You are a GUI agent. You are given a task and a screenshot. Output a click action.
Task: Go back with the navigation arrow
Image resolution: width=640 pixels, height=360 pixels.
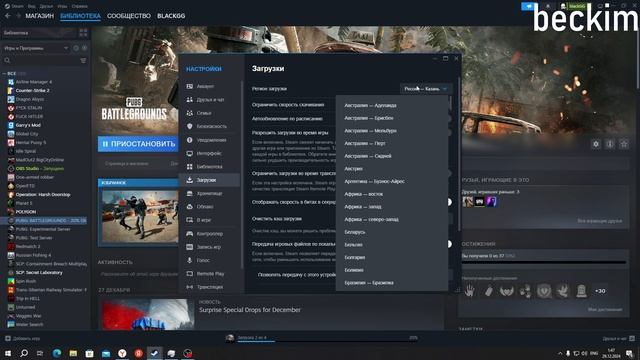click(7, 16)
